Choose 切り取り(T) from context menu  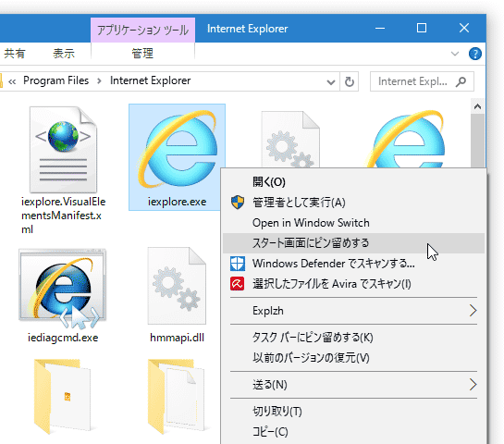(x=353, y=412)
